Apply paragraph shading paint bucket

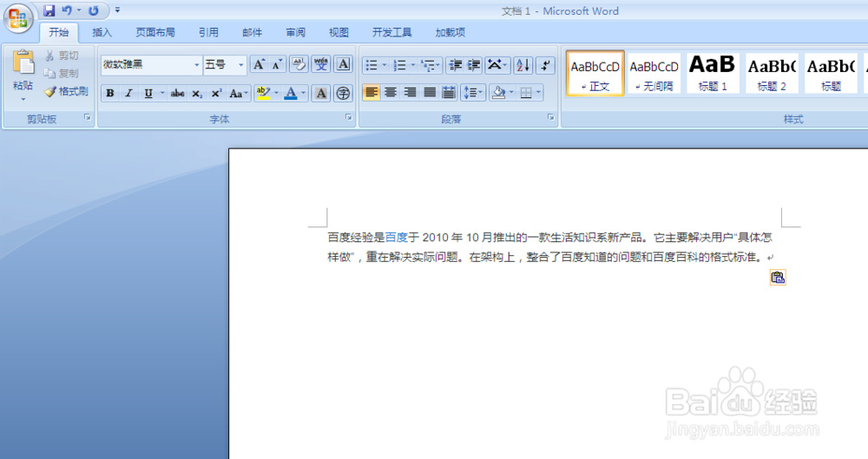498,93
